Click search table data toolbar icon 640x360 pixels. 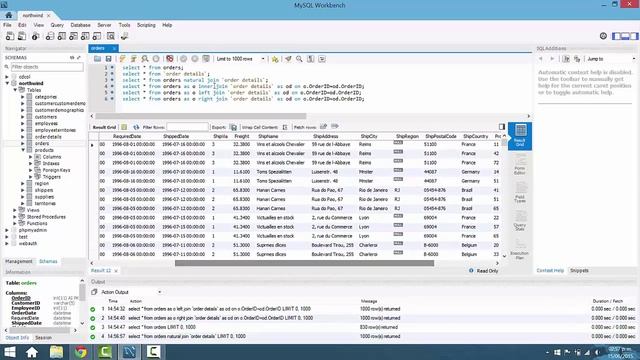[x=111, y=36]
